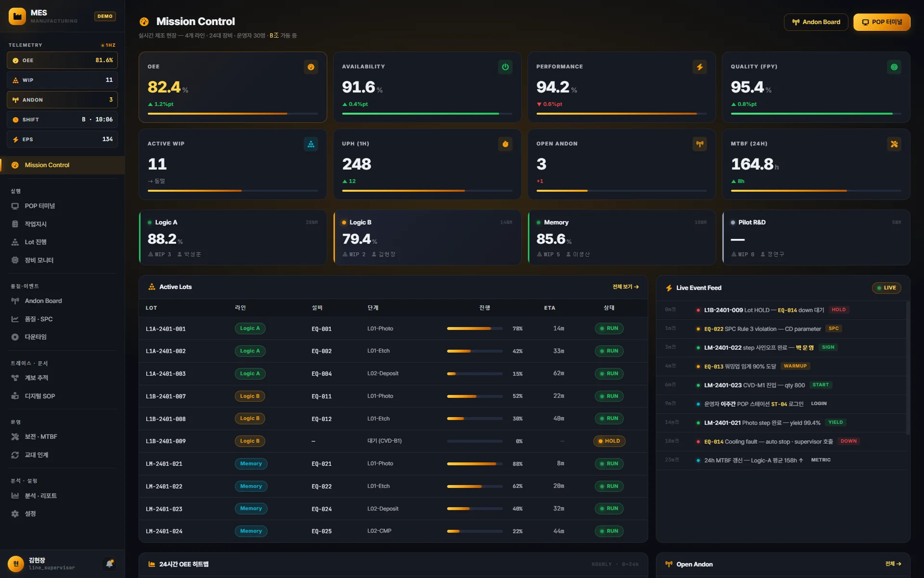
Task: Click Logic B tag of L1B-2401-007
Action: click(x=250, y=396)
